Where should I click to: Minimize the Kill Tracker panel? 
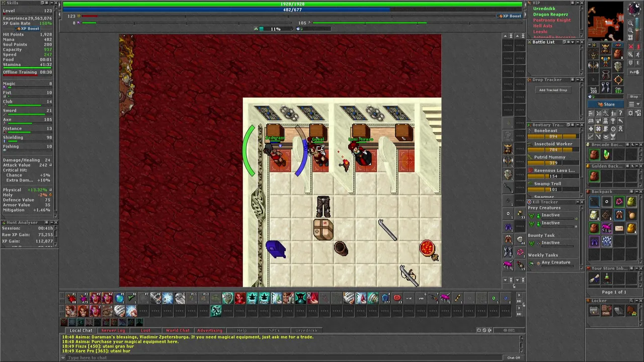click(x=578, y=202)
